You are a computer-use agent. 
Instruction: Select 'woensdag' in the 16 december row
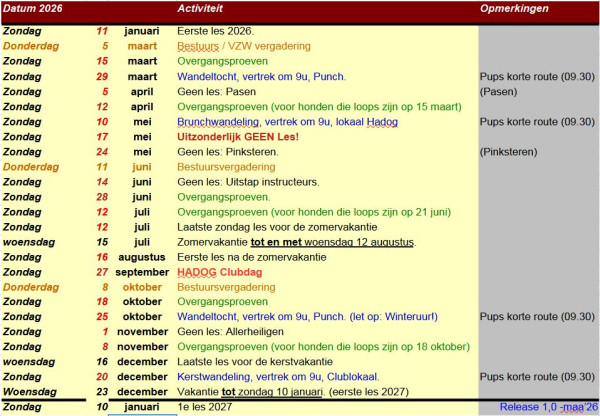pos(29,362)
